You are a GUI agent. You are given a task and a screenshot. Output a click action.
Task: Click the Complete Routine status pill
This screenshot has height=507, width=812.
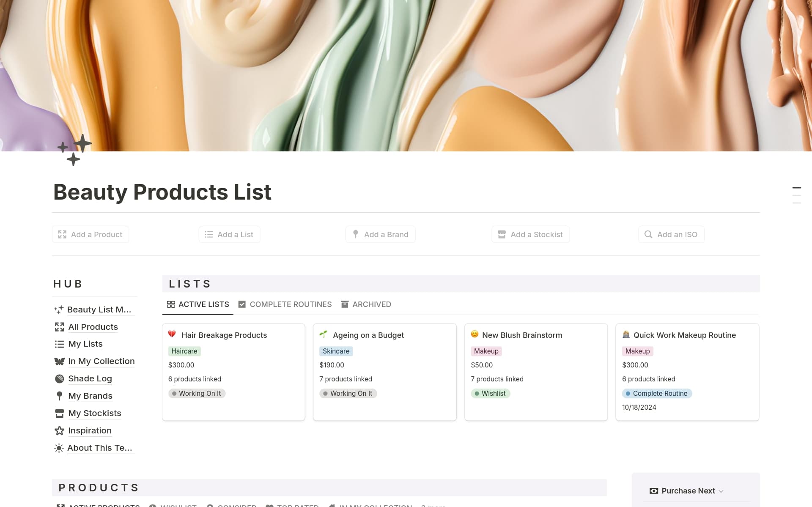657,393
